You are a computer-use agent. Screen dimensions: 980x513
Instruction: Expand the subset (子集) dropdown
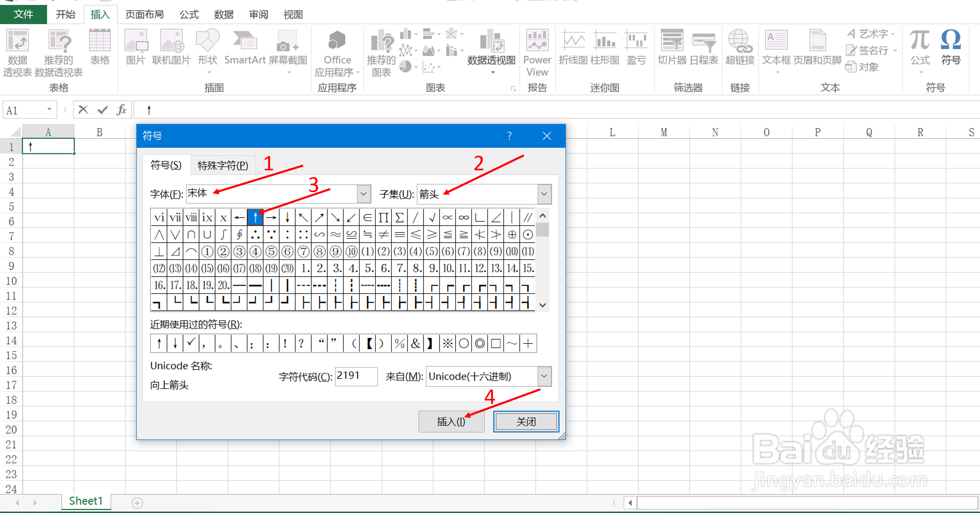pos(544,194)
